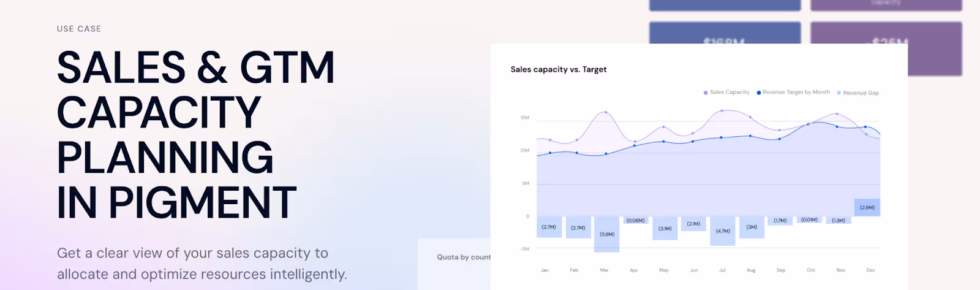Click the 'Get a clear view' description text

point(202,264)
